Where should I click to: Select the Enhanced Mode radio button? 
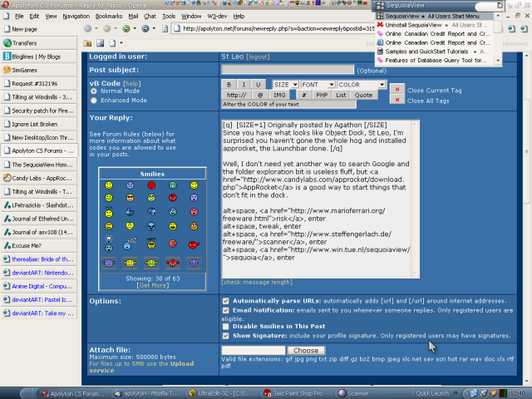tap(93, 99)
